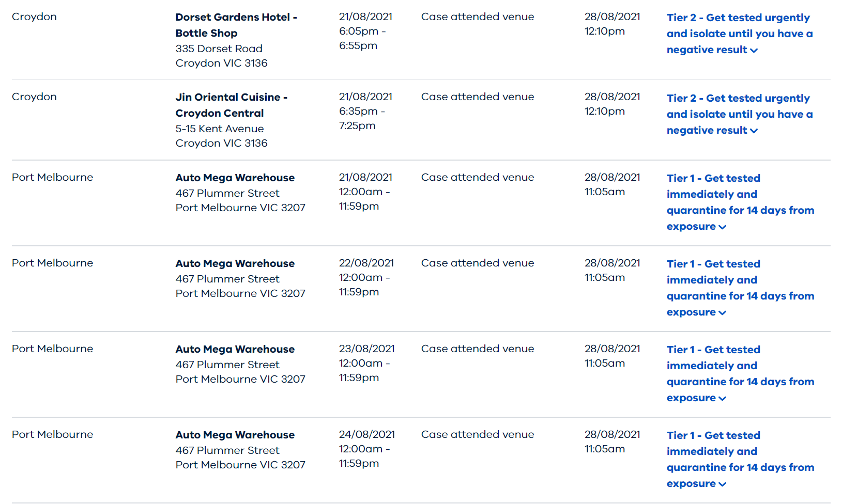Open Tier 1 advice link for 22/08/2021 exposure

coord(740,288)
